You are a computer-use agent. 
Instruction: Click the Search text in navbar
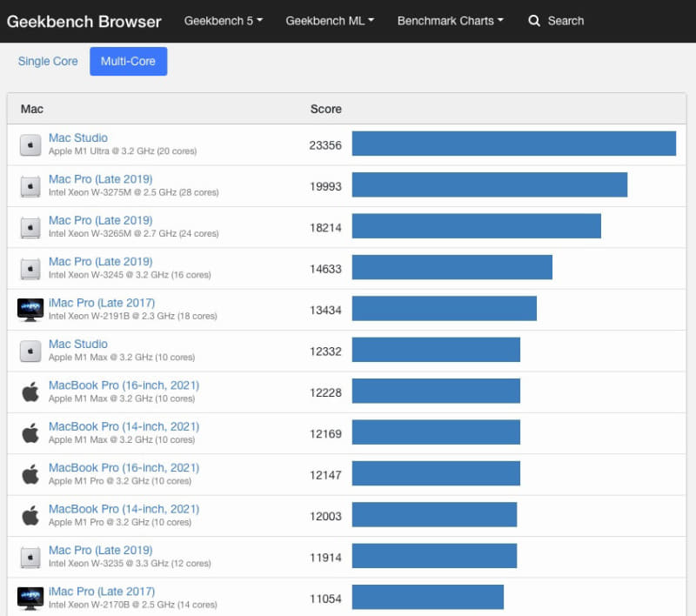point(565,21)
